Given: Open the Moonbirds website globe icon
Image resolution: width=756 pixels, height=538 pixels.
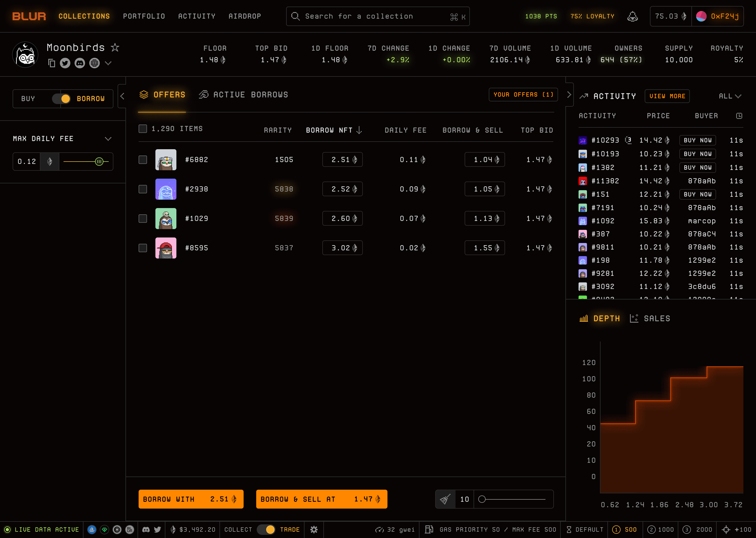Looking at the screenshot, I should [94, 63].
